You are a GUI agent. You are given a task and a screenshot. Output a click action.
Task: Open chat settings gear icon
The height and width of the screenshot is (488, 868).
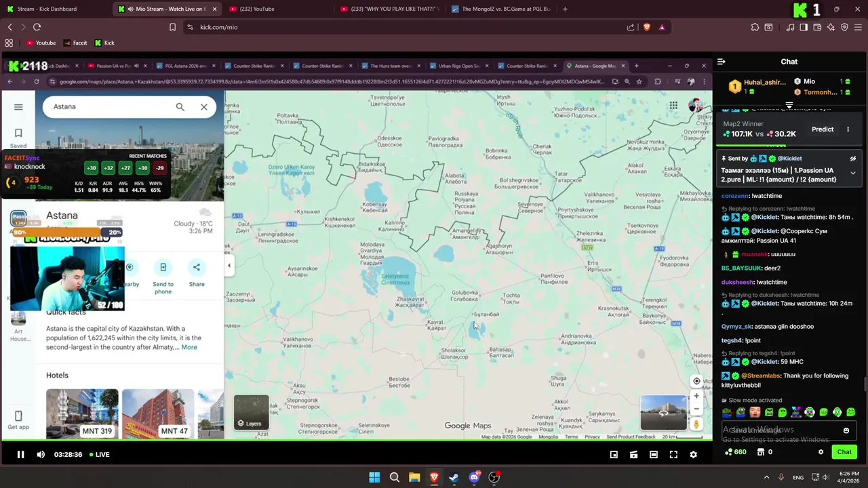(x=821, y=452)
